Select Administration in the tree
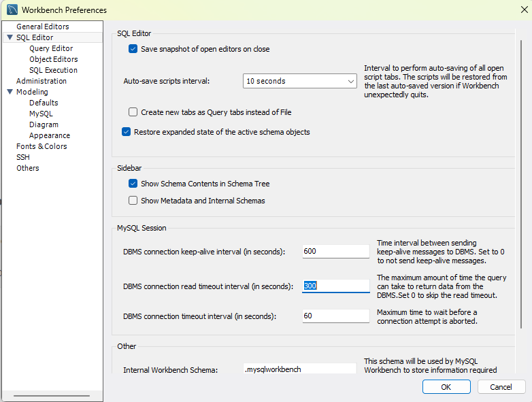Viewport: 532px width, 402px height. pos(41,81)
